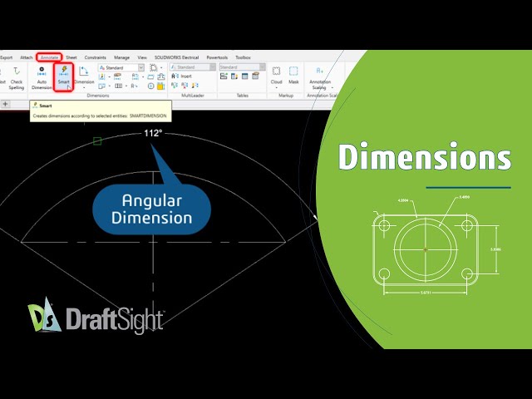532x399 pixels.
Task: Switch to the Sheet ribbon tab
Action: [x=71, y=57]
